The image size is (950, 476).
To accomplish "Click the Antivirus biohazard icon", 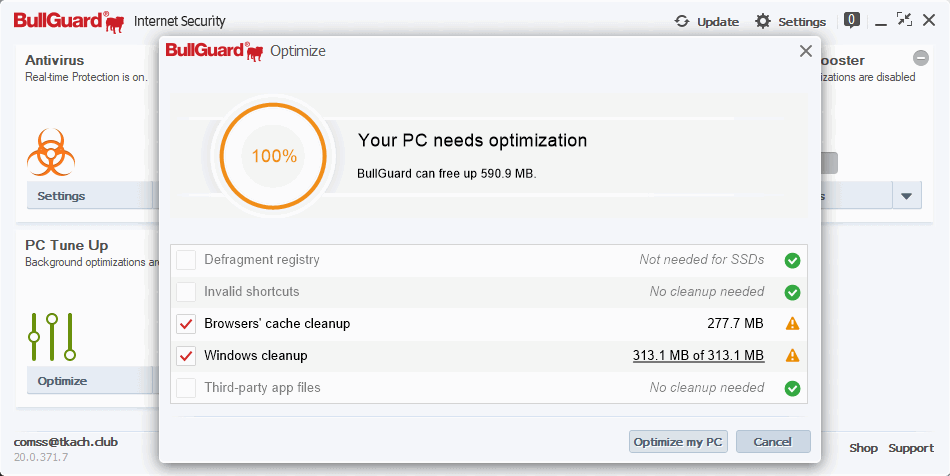I will click(x=45, y=152).
